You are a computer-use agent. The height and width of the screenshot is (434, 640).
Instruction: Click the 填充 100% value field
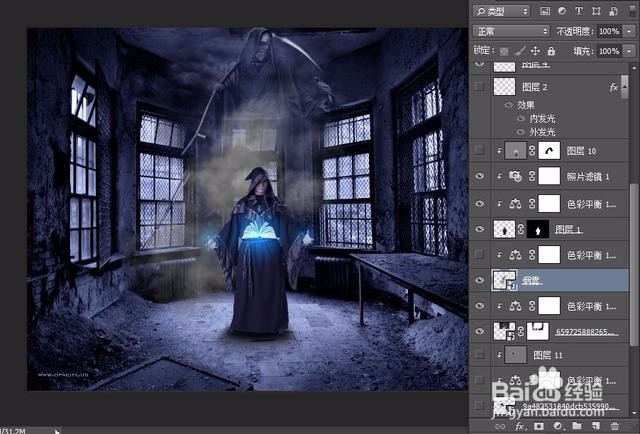tap(609, 51)
